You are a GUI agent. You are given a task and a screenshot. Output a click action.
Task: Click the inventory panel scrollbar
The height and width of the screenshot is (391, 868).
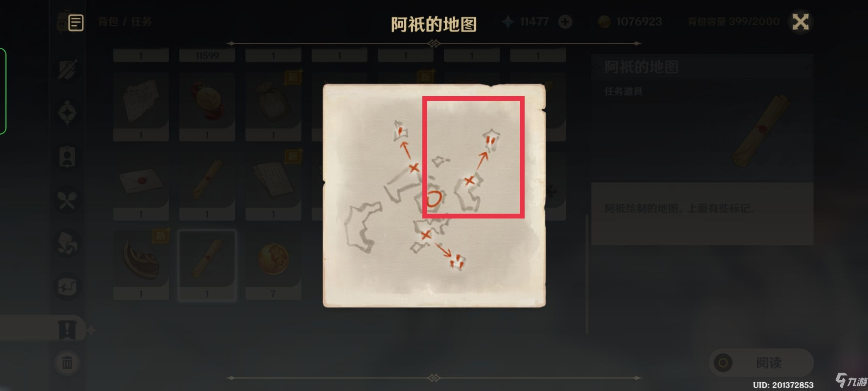(587, 274)
